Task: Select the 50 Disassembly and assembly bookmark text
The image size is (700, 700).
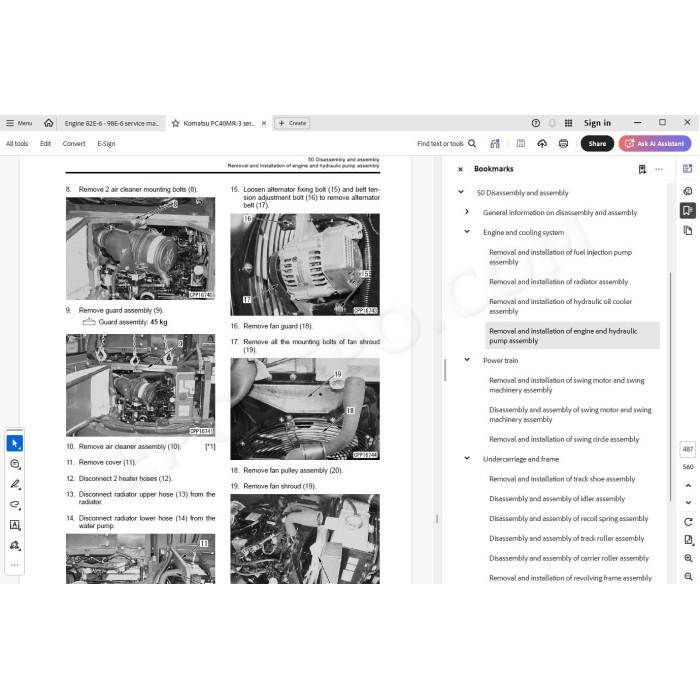Action: (x=522, y=193)
